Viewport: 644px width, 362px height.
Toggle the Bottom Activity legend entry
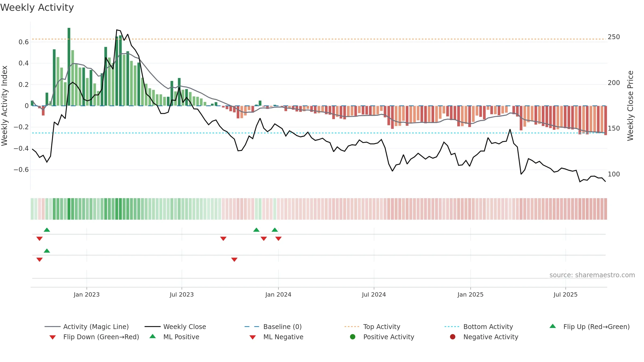point(478,327)
